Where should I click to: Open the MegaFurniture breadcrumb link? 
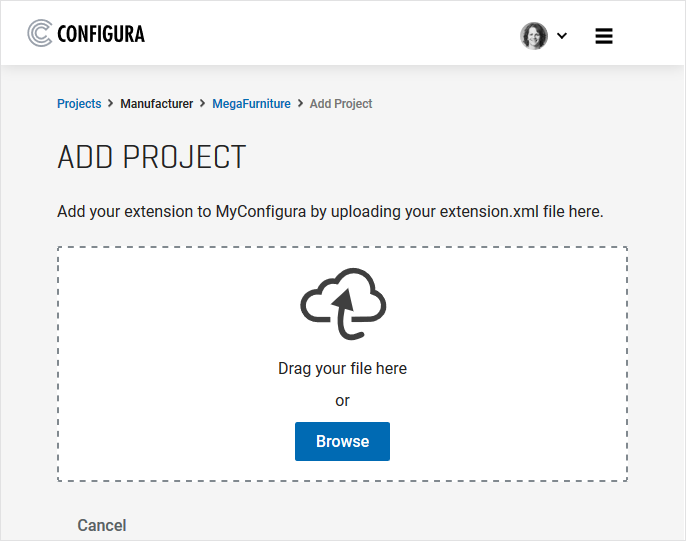(251, 104)
